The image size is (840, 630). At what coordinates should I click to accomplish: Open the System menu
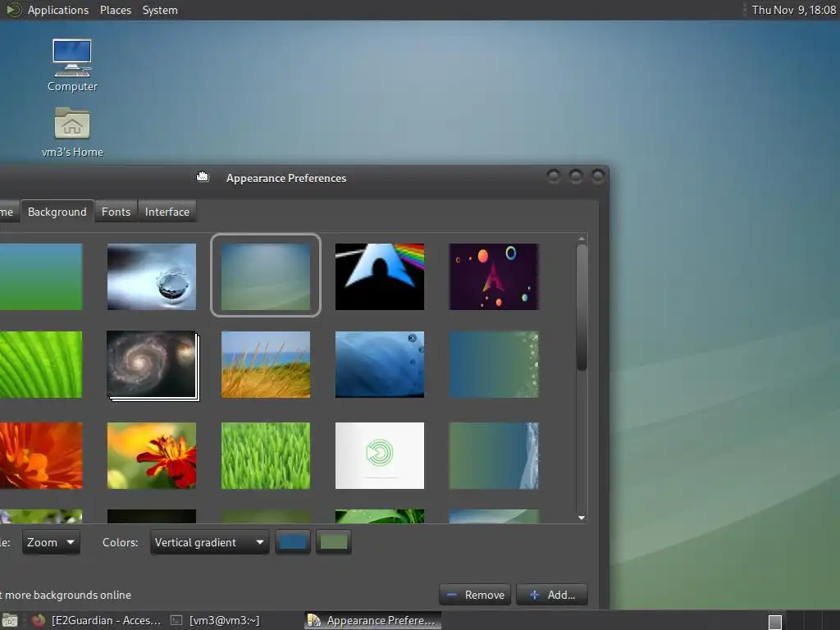click(x=160, y=10)
